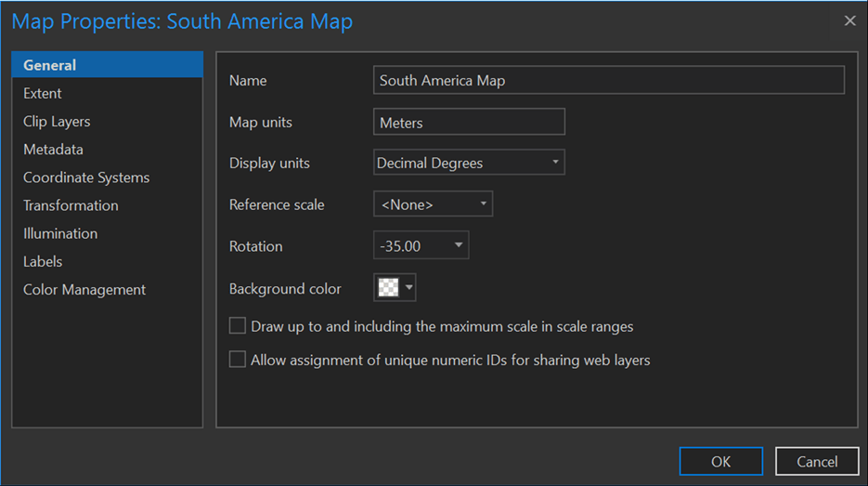The height and width of the screenshot is (486, 868).
Task: Open the Reference scale dropdown
Action: [484, 204]
